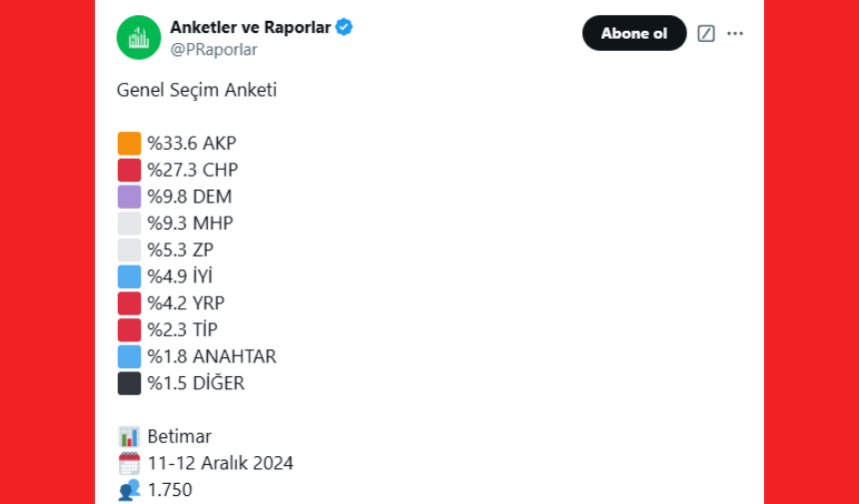Click the orange square next to AKP
The width and height of the screenshot is (859, 504).
pos(129,144)
